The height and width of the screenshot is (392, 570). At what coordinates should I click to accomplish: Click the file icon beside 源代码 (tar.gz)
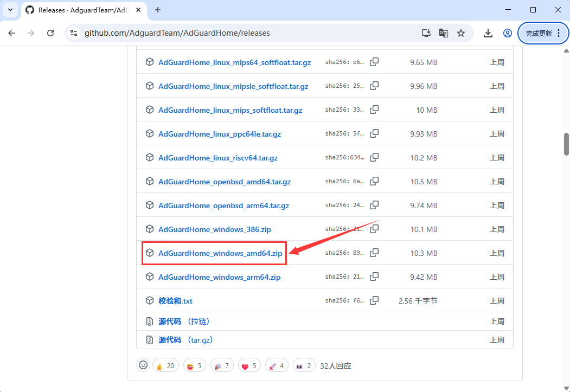tap(149, 340)
